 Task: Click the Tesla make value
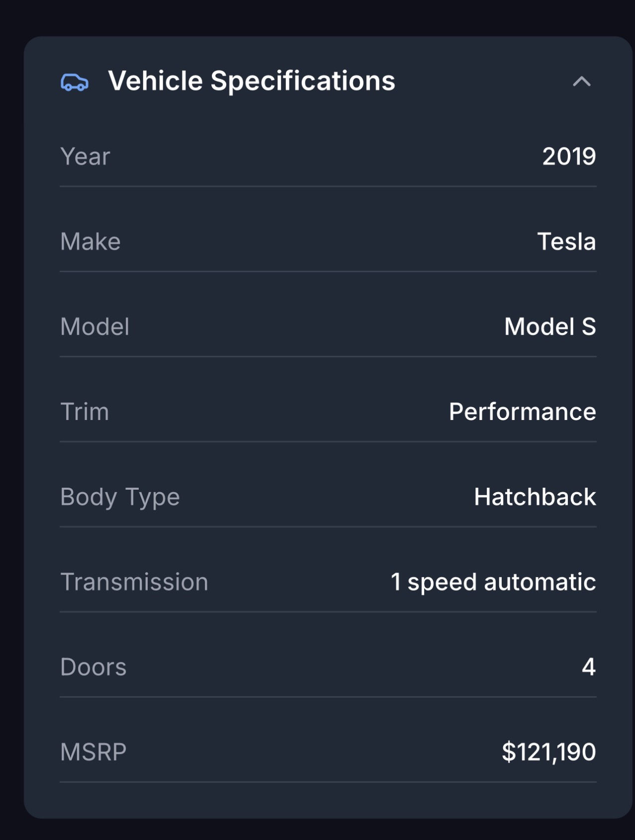[566, 241]
